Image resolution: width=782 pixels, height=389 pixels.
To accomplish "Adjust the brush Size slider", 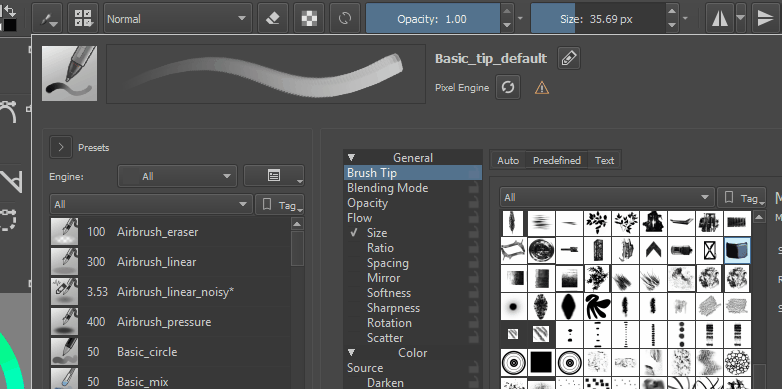I will 597,19.
